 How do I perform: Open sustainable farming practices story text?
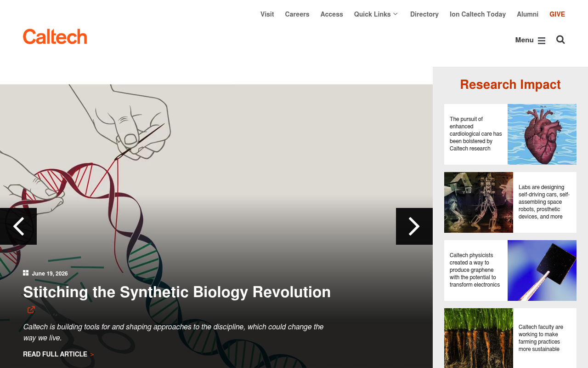pos(541,338)
